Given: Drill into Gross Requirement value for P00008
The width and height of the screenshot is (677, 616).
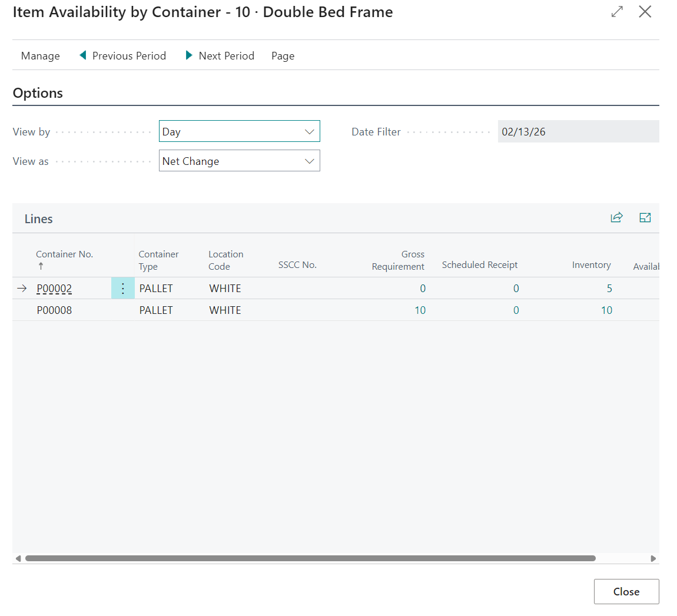Looking at the screenshot, I should click(420, 310).
